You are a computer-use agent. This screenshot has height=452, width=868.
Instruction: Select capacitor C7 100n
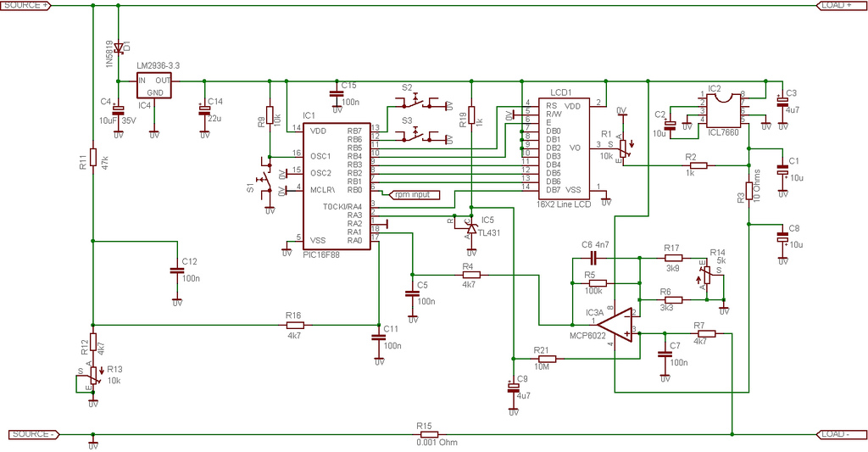click(665, 355)
